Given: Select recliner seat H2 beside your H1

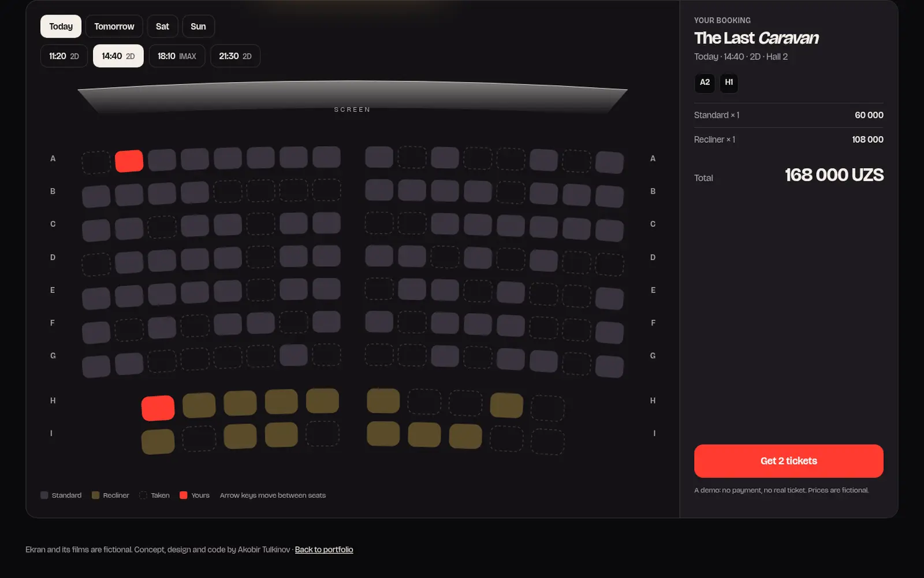Looking at the screenshot, I should pos(199,405).
